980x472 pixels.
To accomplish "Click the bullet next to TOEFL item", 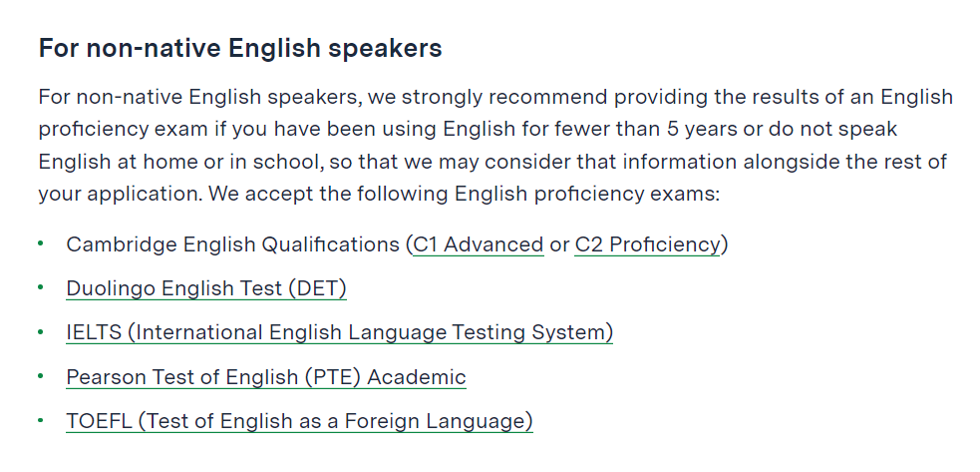I will pos(41,421).
